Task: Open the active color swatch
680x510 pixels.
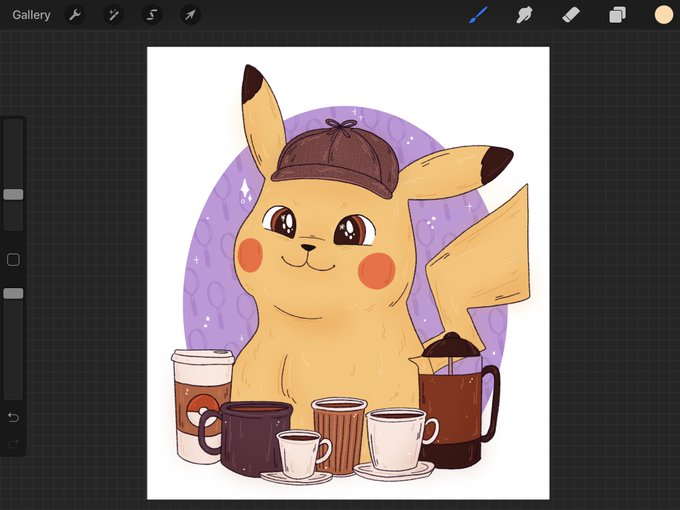Action: (x=664, y=15)
